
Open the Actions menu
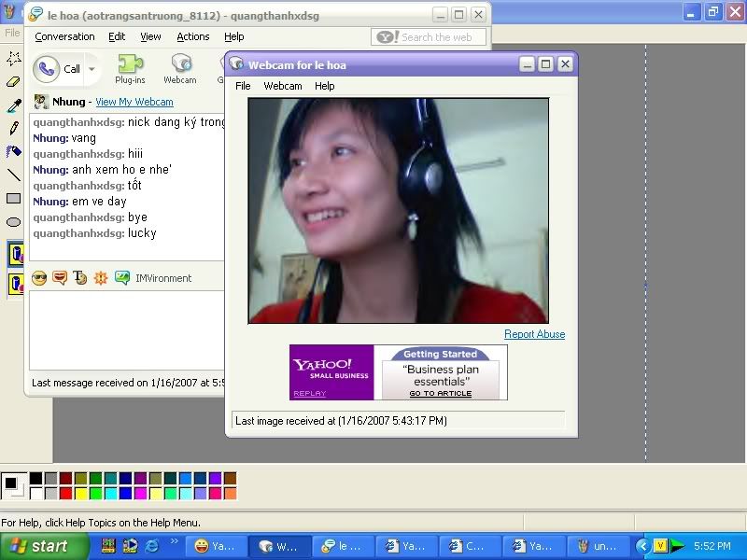coord(193,37)
